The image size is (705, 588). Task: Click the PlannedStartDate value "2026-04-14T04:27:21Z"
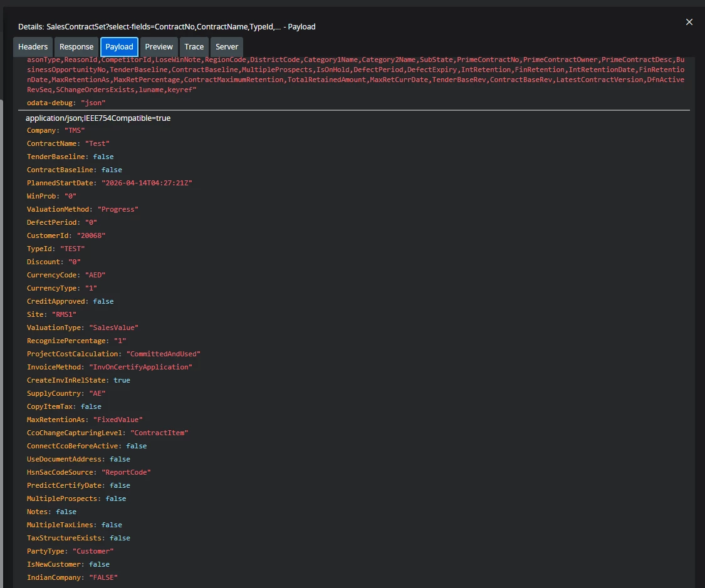tap(147, 183)
